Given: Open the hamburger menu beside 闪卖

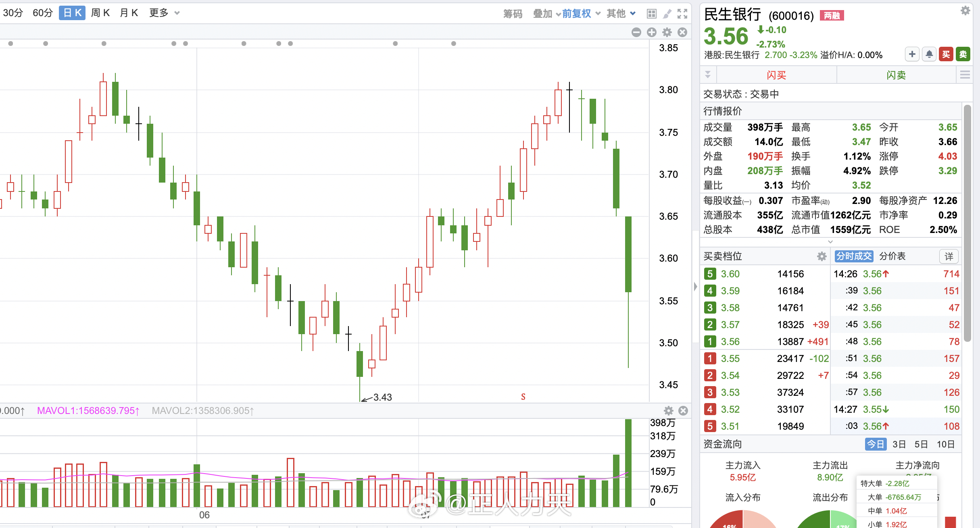Looking at the screenshot, I should point(965,75).
